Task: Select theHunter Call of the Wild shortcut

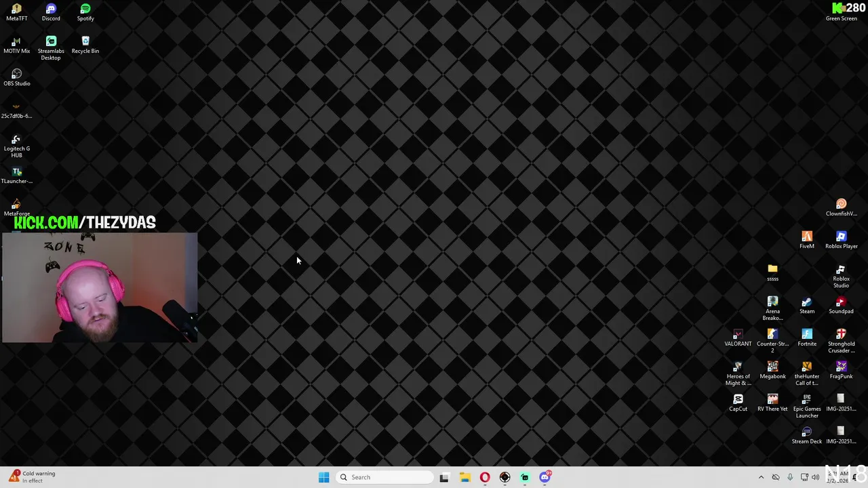Action: pyautogui.click(x=807, y=373)
